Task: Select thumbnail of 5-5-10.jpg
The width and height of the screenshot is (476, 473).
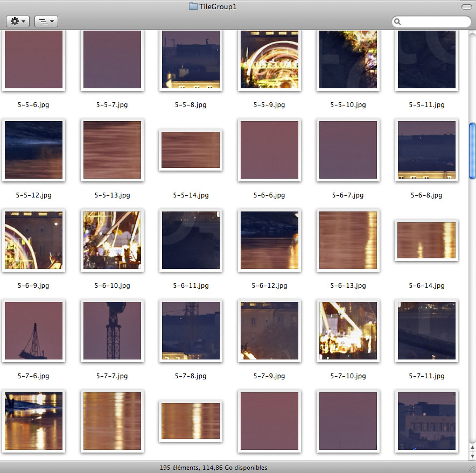Action: (348, 60)
